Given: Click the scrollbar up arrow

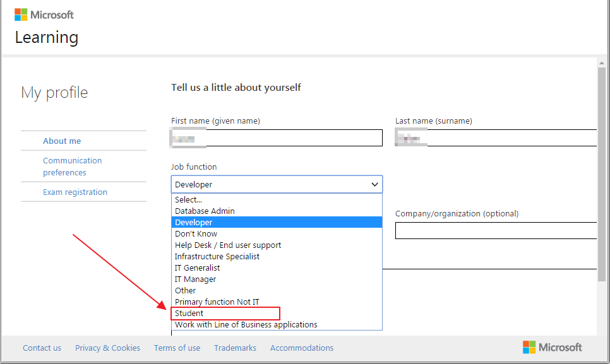Looking at the screenshot, I should (x=602, y=63).
